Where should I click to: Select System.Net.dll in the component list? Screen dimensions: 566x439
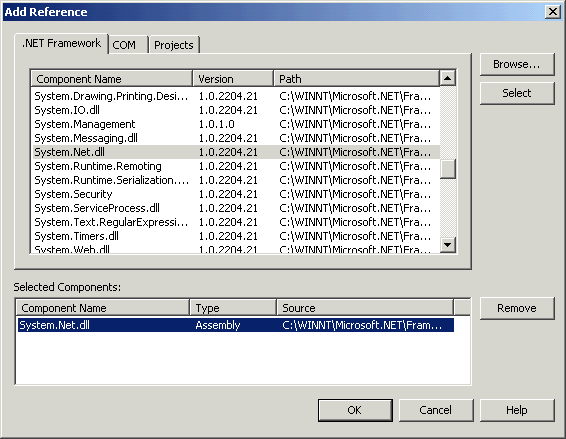236,152
